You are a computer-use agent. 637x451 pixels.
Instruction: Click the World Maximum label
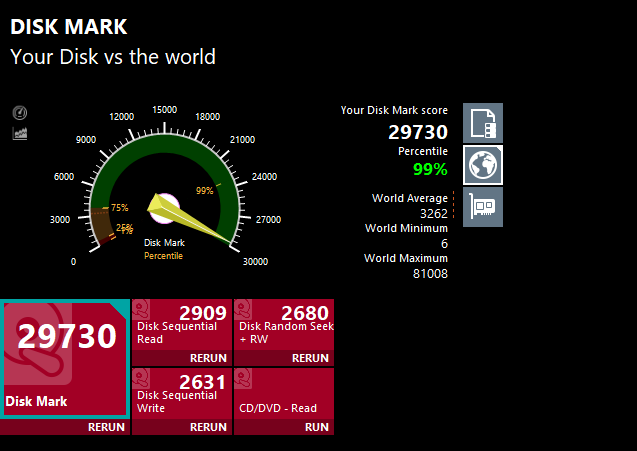(406, 258)
